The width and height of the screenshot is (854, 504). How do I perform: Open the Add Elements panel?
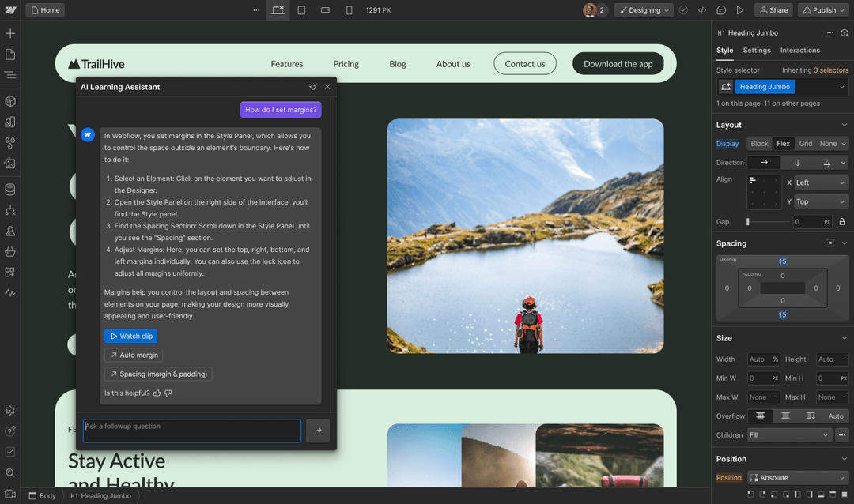click(x=10, y=33)
